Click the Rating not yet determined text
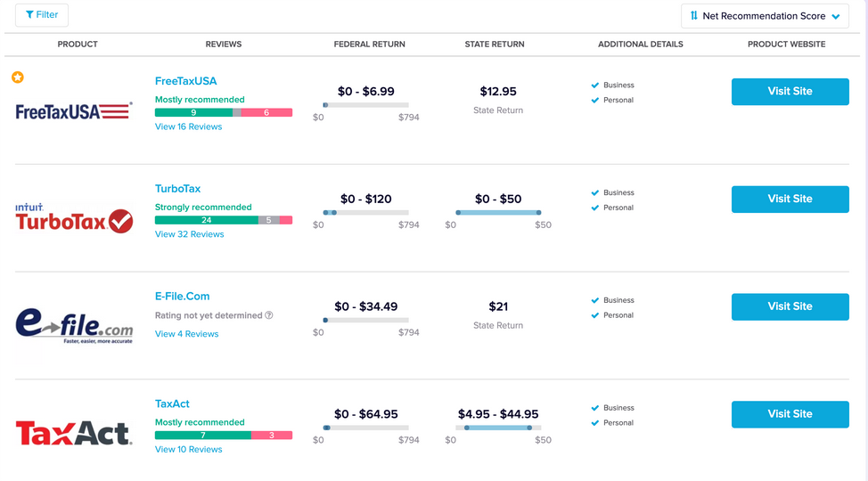Image resolution: width=868 pixels, height=481 pixels. point(209,315)
